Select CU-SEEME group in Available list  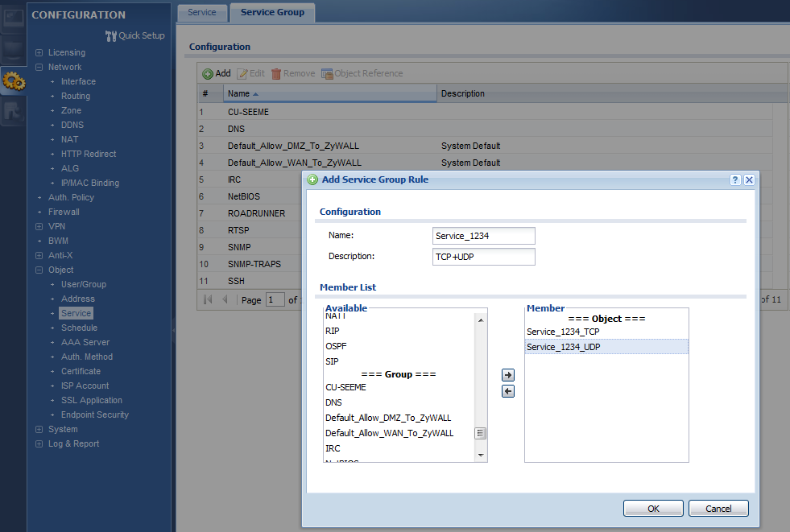[399, 388]
